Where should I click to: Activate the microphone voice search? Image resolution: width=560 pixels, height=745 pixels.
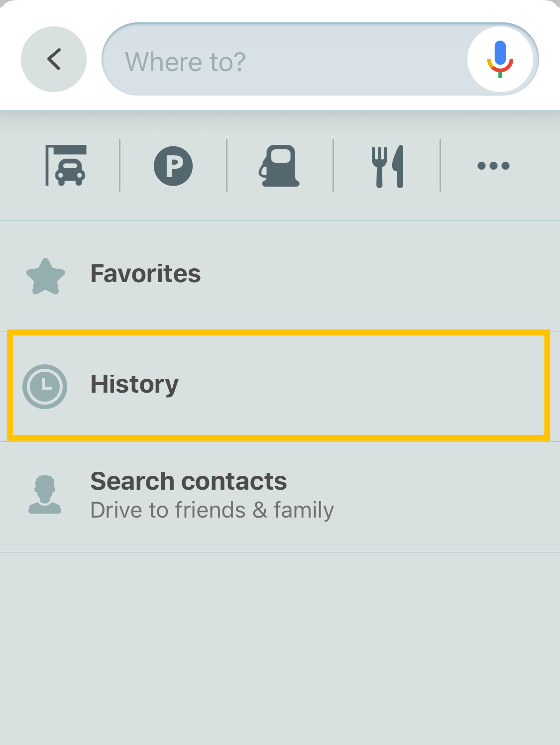(500, 59)
